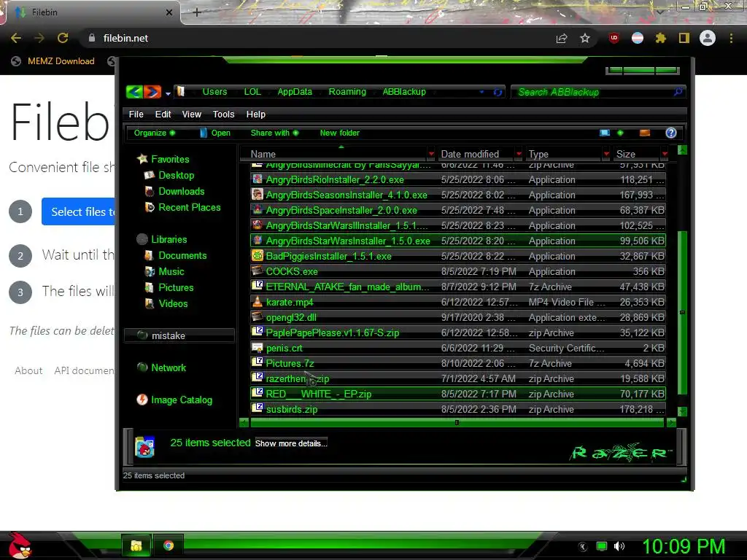The width and height of the screenshot is (747, 560).
Task: Open the Type column filter arrow
Action: [606, 154]
